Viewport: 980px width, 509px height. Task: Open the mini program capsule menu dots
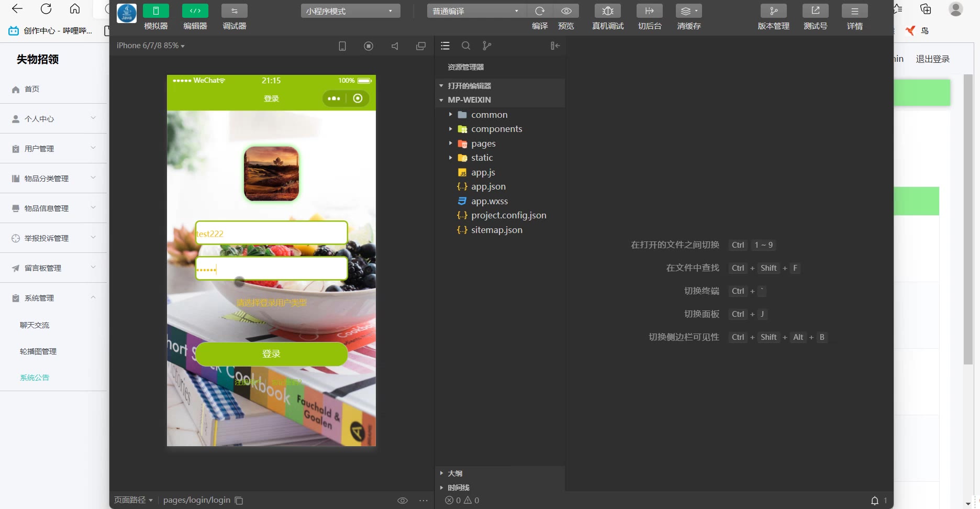pos(334,98)
